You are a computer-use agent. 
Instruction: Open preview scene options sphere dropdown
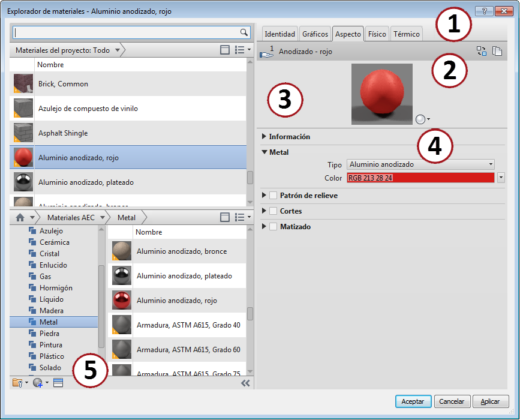[423, 119]
